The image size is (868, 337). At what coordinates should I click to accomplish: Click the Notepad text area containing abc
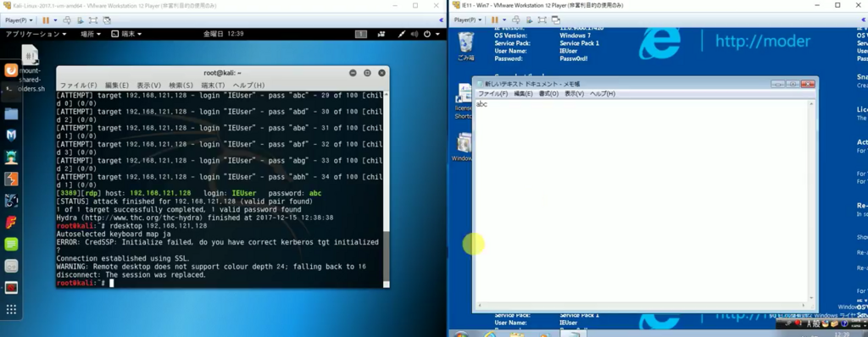pos(643,200)
